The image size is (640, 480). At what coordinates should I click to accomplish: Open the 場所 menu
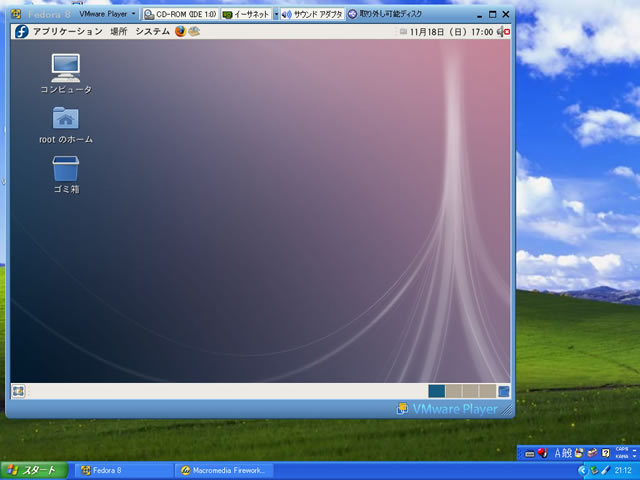pyautogui.click(x=119, y=31)
